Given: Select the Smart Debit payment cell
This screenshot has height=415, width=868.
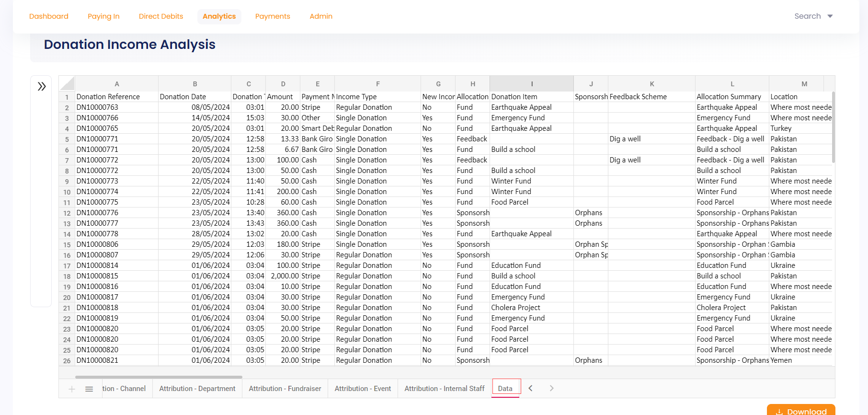Looking at the screenshot, I should point(318,128).
